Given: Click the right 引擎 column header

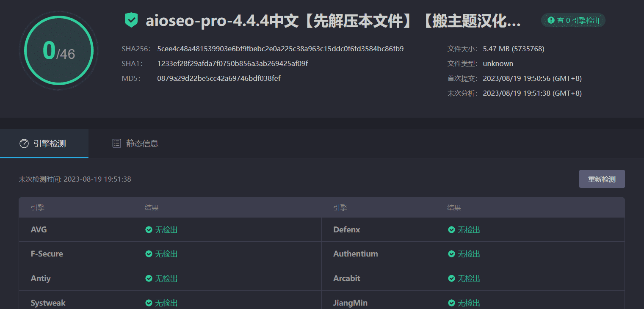Looking at the screenshot, I should point(340,208).
